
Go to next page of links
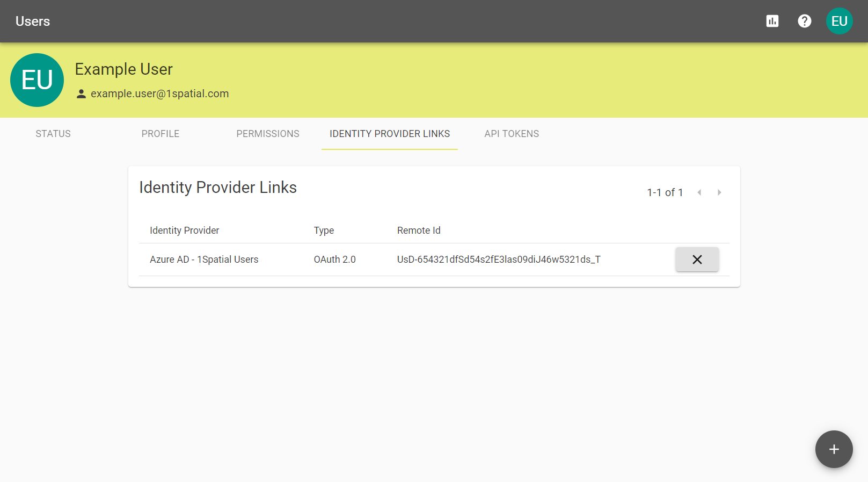[719, 192]
